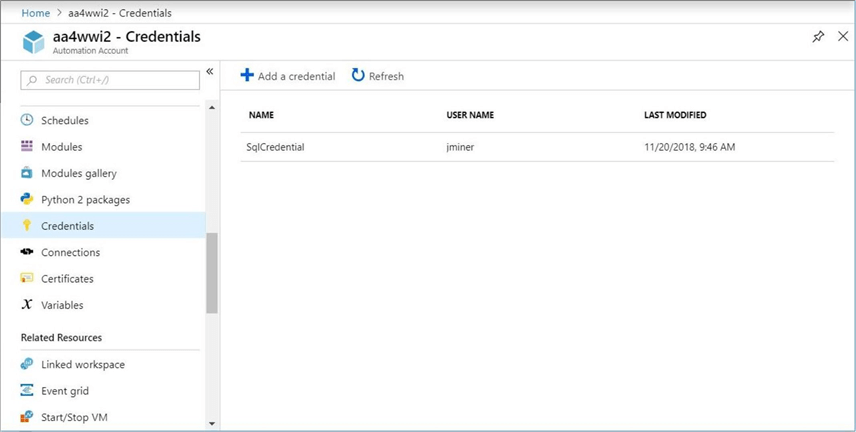The image size is (856, 432).
Task: Click the sidebar scrollbar thumb
Action: coord(212,273)
